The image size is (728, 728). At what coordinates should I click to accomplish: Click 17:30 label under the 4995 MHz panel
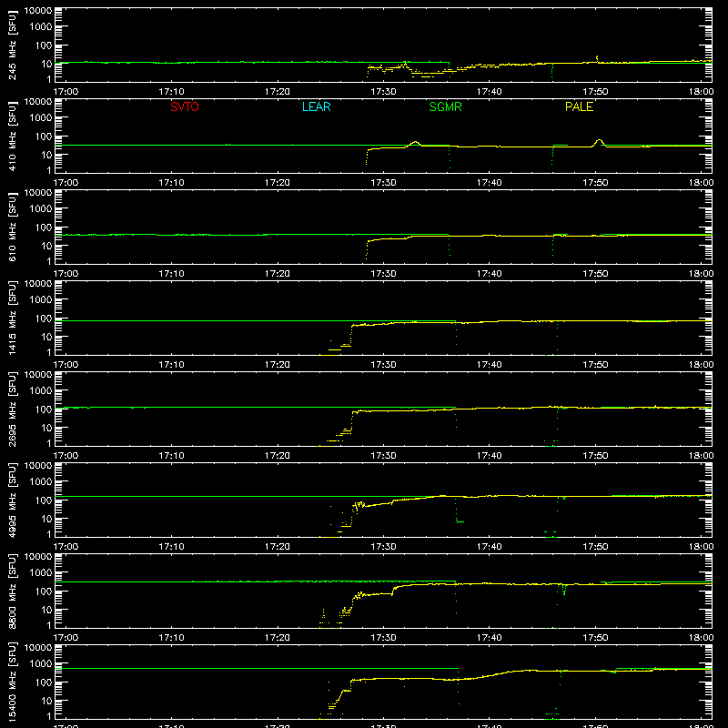click(383, 547)
